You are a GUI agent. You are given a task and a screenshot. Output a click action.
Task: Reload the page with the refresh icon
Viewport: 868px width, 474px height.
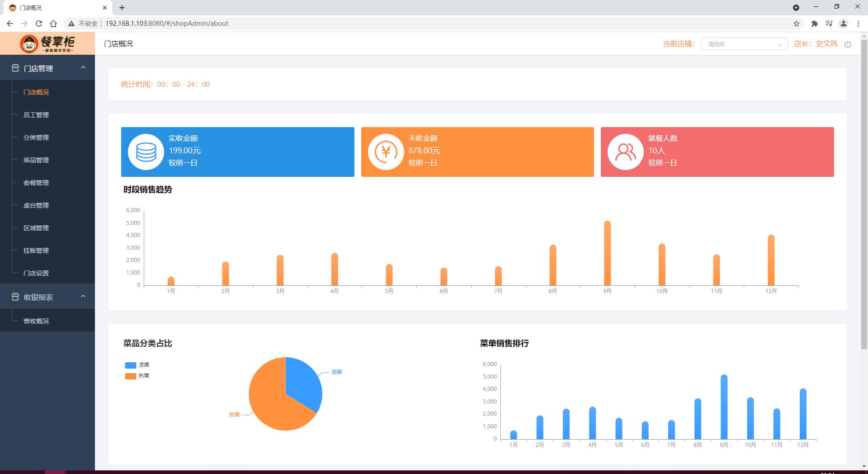[x=39, y=24]
